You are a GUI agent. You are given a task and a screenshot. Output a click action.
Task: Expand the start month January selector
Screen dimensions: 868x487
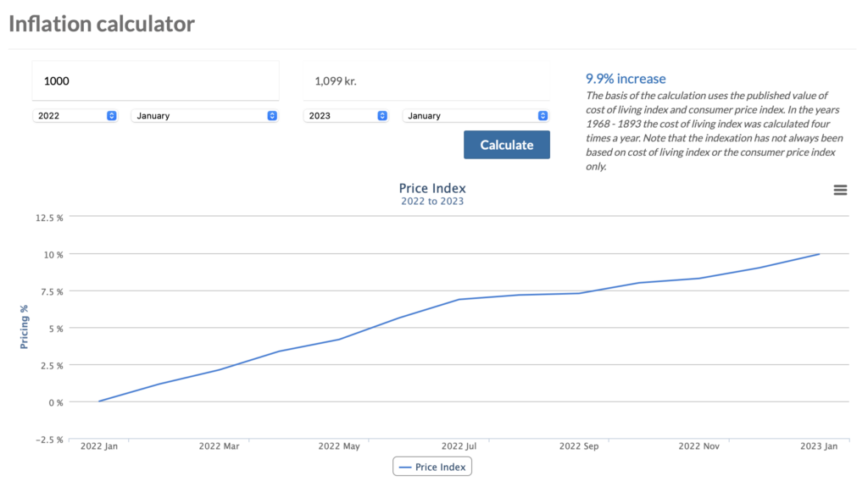[x=204, y=116]
